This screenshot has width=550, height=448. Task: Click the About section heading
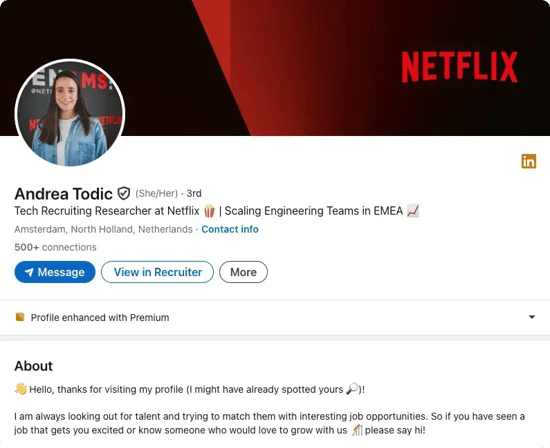[x=34, y=366]
